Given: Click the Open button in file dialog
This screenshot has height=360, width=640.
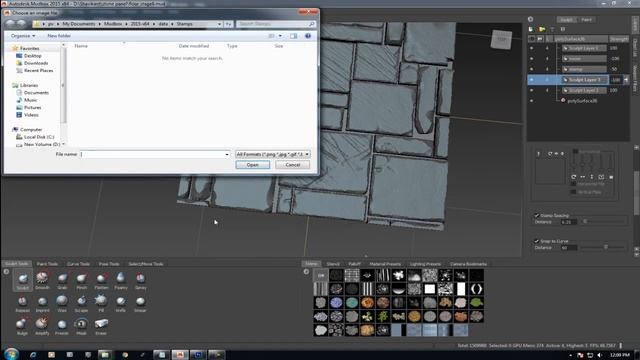Looking at the screenshot, I should [253, 165].
